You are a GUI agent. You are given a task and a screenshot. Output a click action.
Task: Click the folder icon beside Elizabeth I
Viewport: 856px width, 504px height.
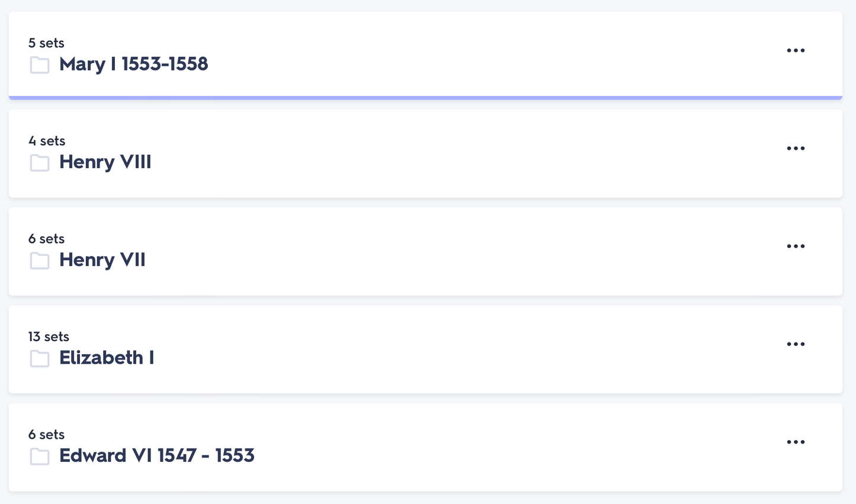40,358
